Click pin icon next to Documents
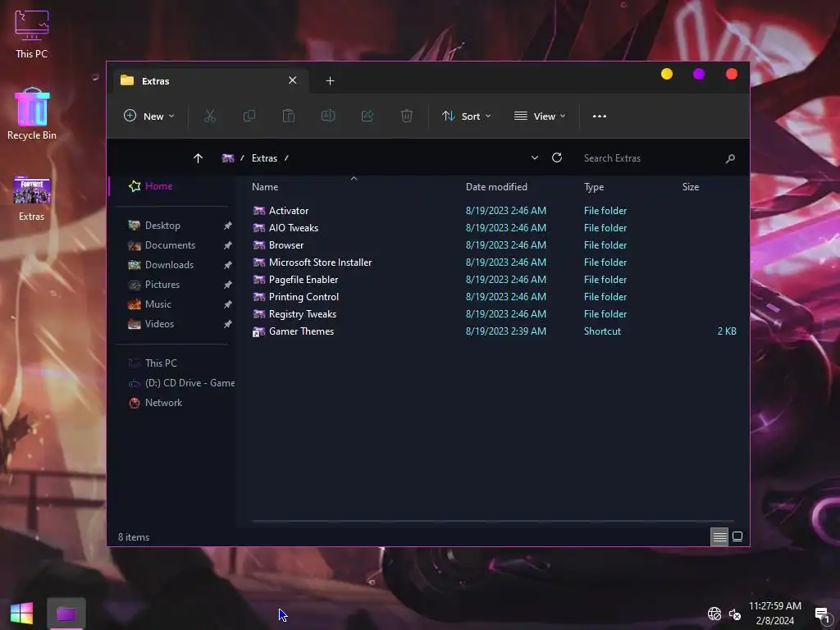840x630 pixels. point(228,245)
